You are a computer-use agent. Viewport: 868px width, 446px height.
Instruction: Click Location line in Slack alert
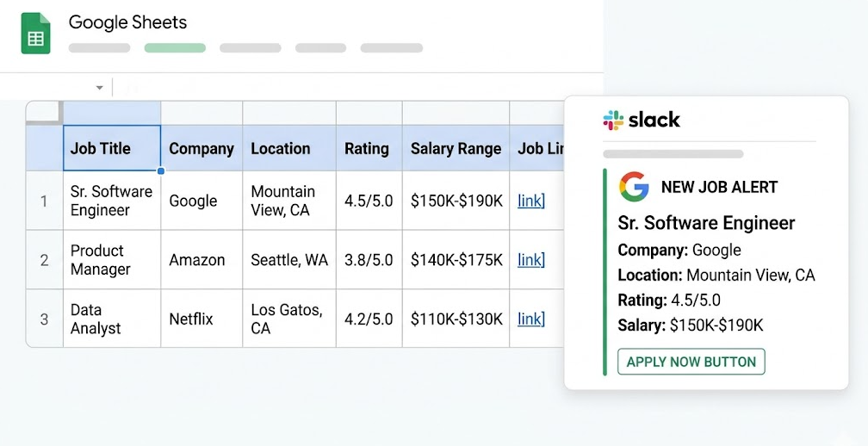click(716, 275)
